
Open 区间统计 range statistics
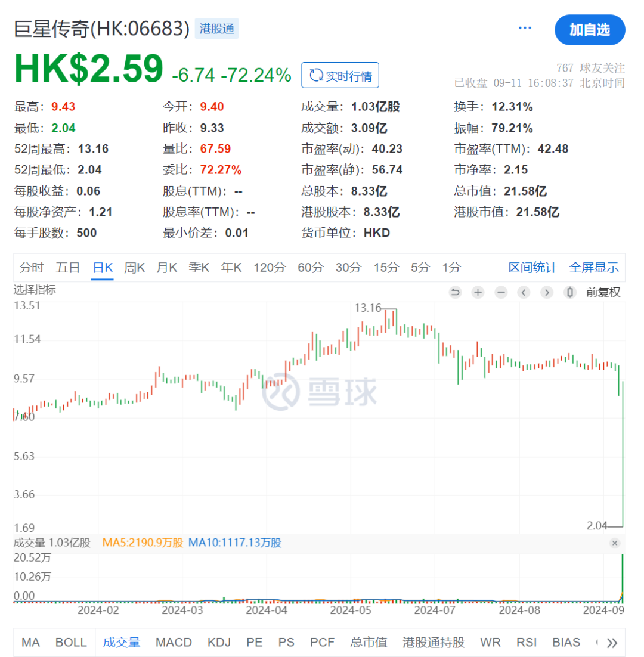pyautogui.click(x=532, y=267)
